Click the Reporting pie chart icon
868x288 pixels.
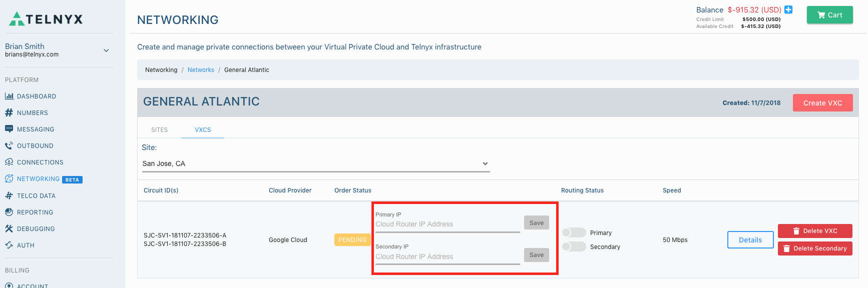[9, 212]
